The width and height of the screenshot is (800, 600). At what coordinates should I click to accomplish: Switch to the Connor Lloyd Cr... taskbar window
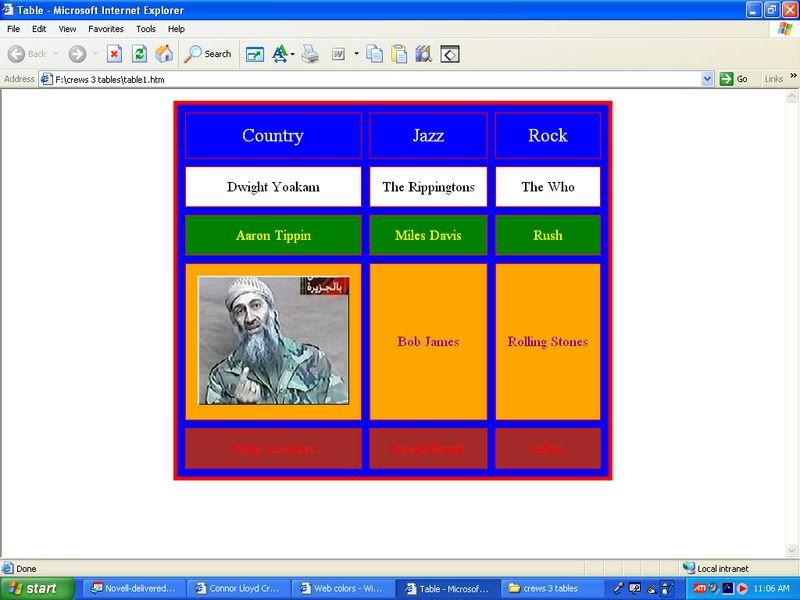pyautogui.click(x=237, y=588)
